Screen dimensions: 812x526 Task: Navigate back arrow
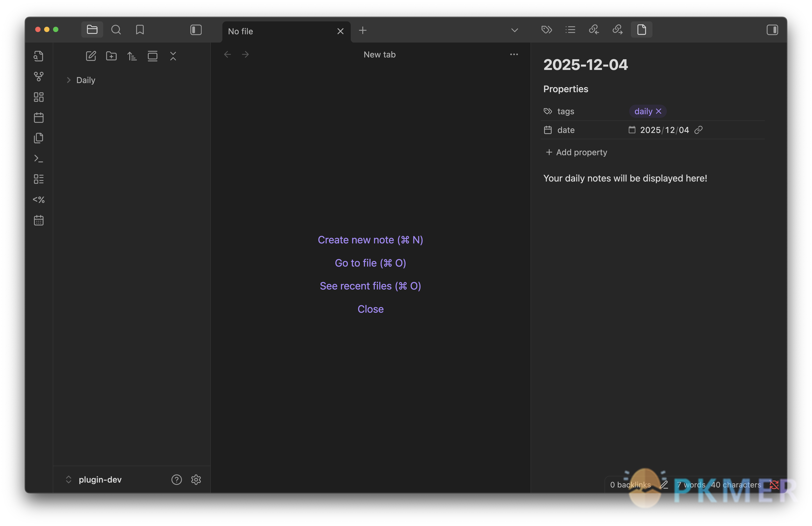[x=228, y=55]
